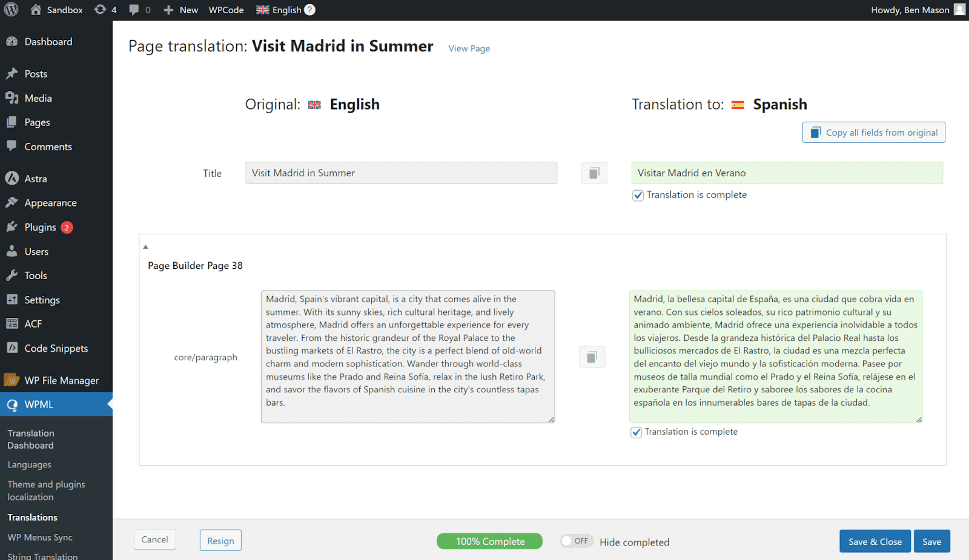Go to Translation Dashboard submenu
The height and width of the screenshot is (560, 969).
[x=31, y=440]
